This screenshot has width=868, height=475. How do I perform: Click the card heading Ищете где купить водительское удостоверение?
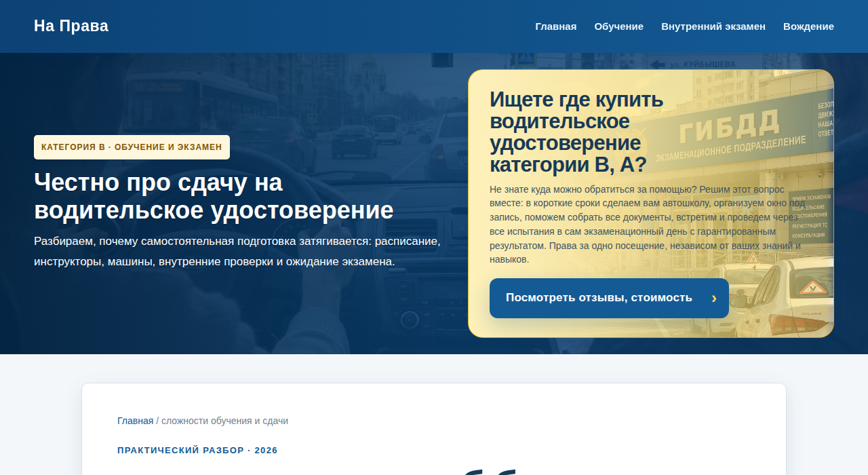(576, 132)
